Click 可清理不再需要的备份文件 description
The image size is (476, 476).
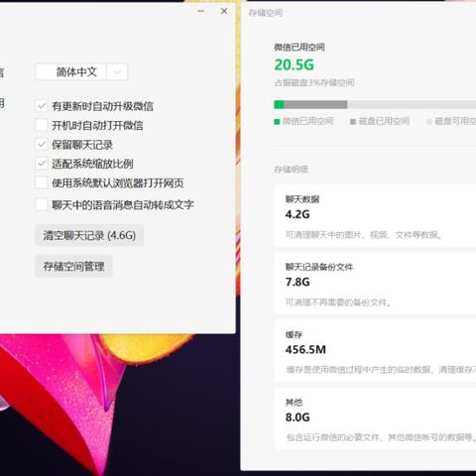click(x=338, y=302)
